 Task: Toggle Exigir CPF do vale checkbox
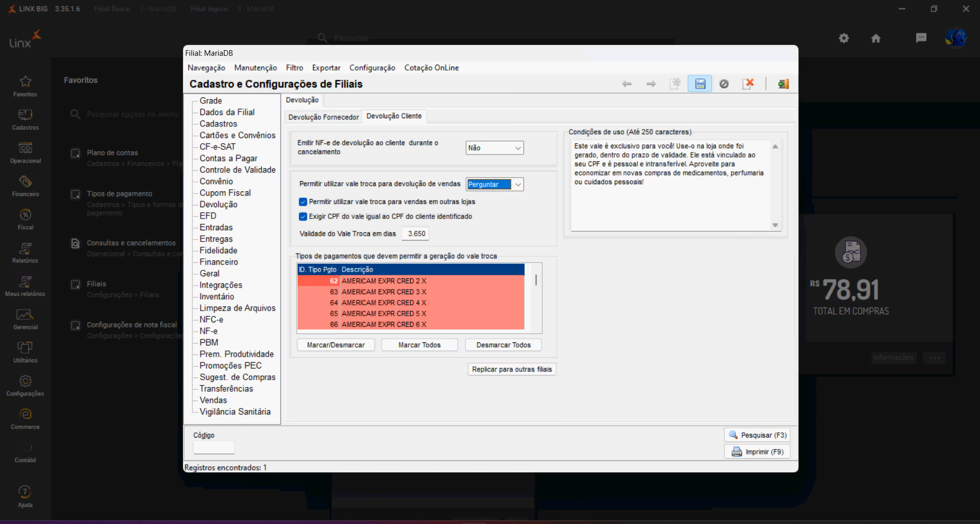pos(303,216)
